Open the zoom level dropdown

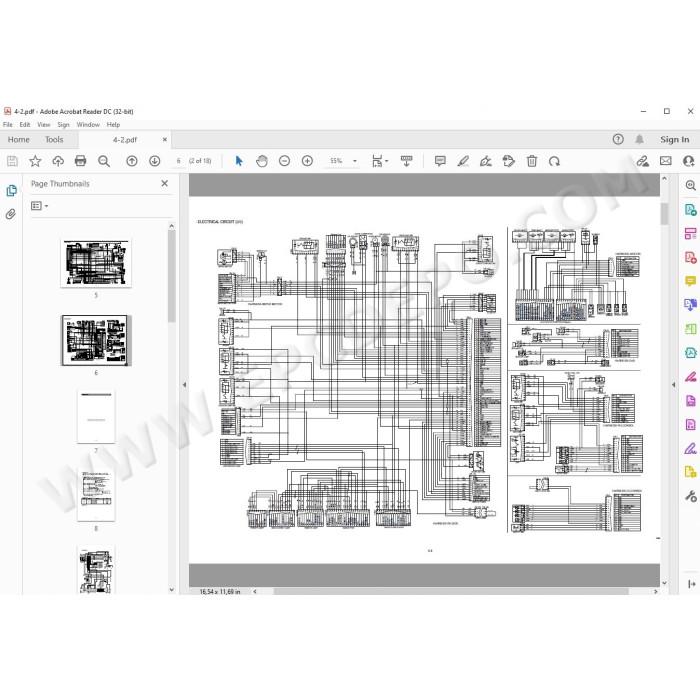click(x=355, y=161)
